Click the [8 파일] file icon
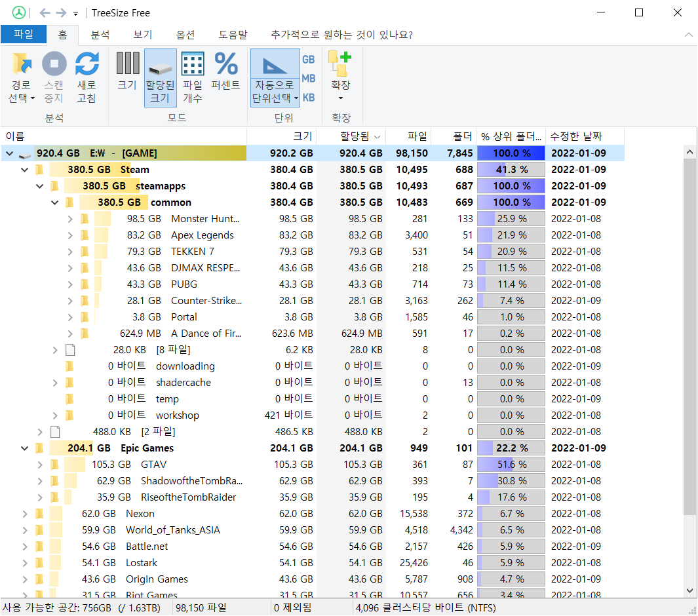The image size is (698, 616). 70,350
